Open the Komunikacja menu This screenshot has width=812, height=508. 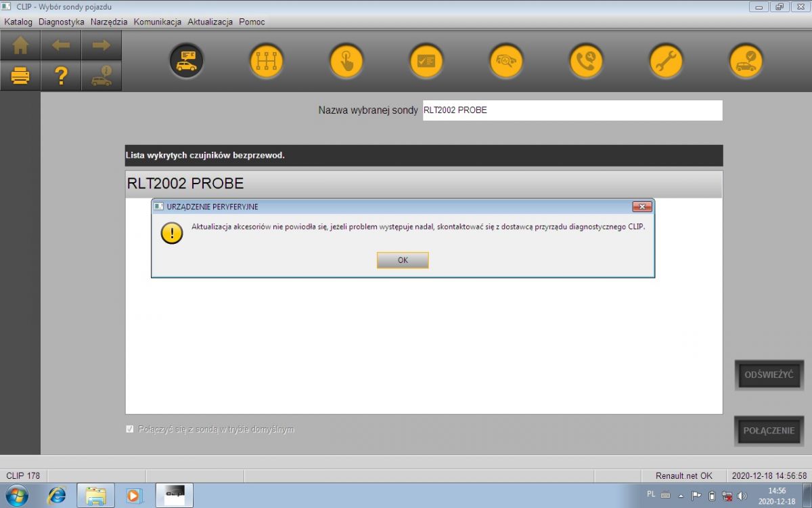[158, 22]
